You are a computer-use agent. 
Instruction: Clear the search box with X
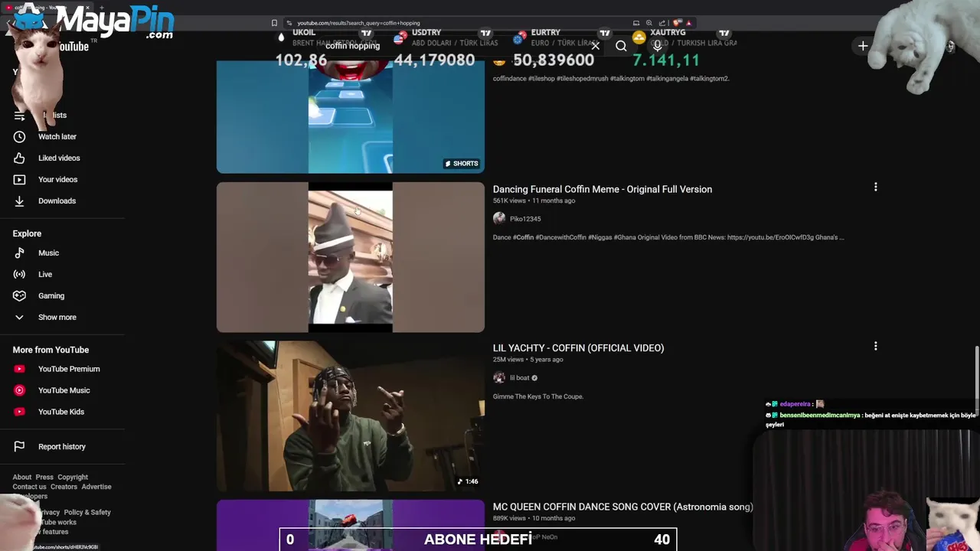[595, 46]
